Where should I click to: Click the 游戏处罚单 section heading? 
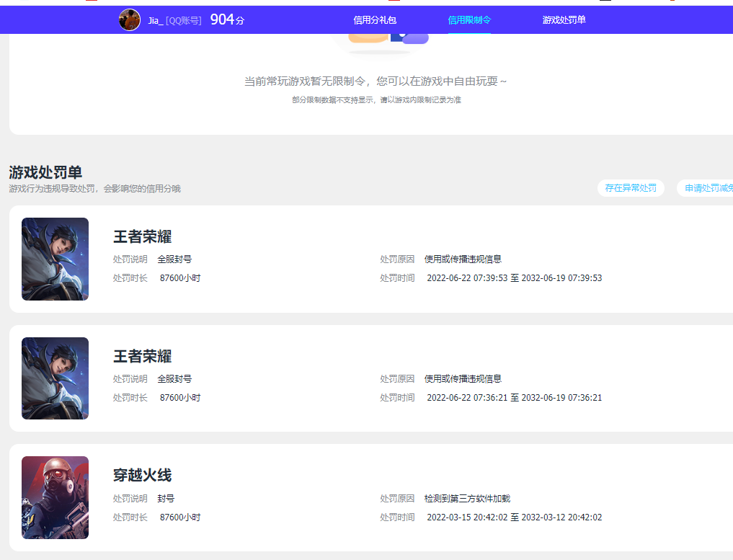(x=45, y=172)
